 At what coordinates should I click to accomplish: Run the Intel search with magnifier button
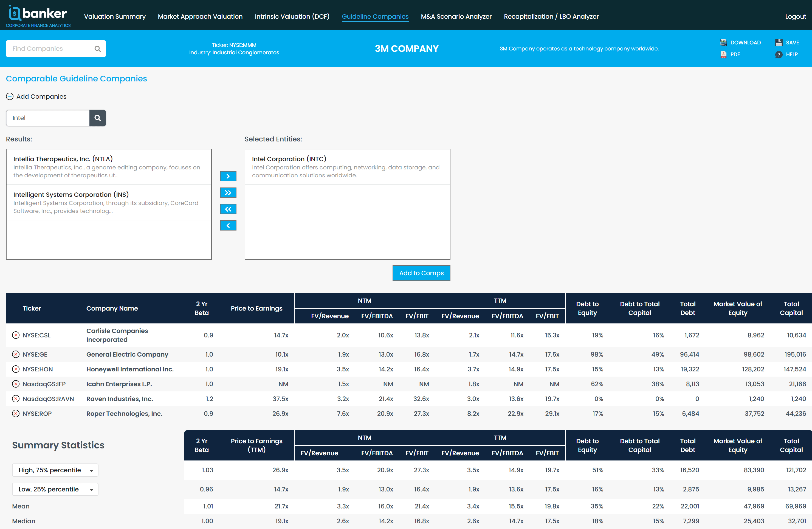click(98, 118)
